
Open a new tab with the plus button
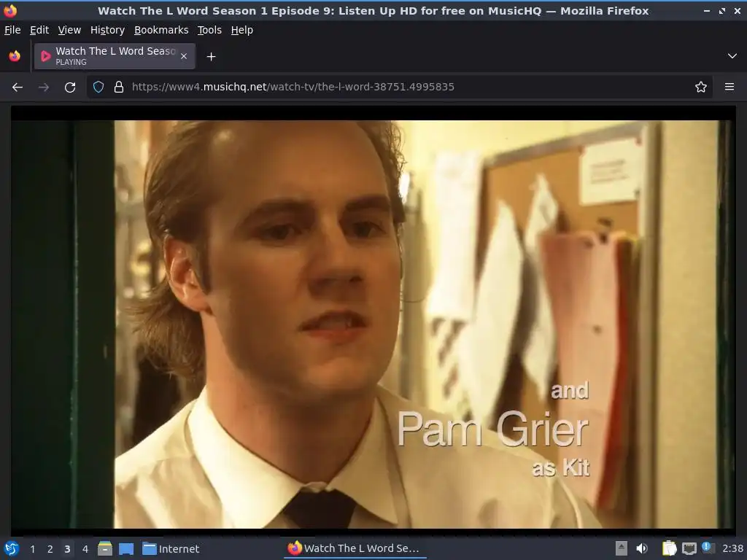[x=211, y=57]
